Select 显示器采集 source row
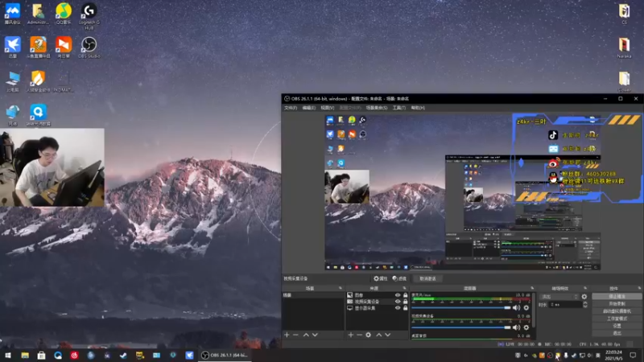The image size is (644, 362). click(x=378, y=308)
